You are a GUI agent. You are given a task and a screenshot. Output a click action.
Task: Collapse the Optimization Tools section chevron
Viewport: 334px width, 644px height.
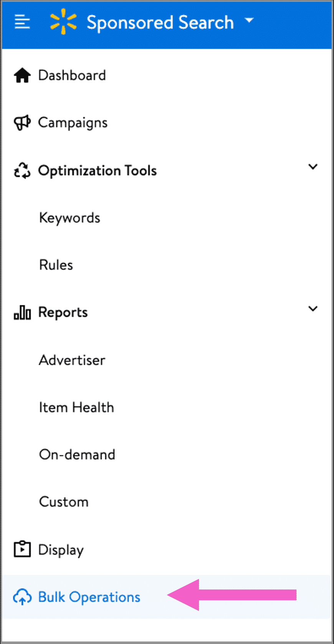[313, 167]
